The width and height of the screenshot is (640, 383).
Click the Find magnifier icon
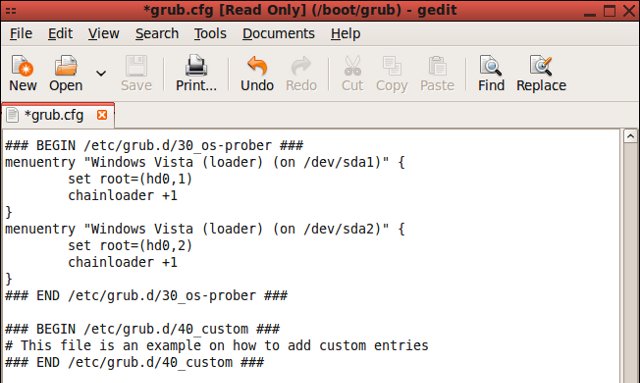coord(491,66)
